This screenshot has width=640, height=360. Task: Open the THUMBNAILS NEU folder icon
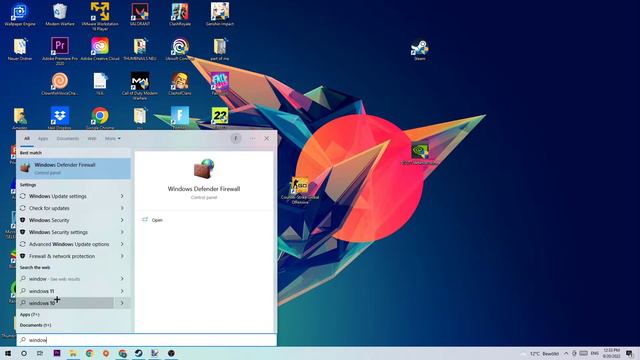[x=140, y=49]
